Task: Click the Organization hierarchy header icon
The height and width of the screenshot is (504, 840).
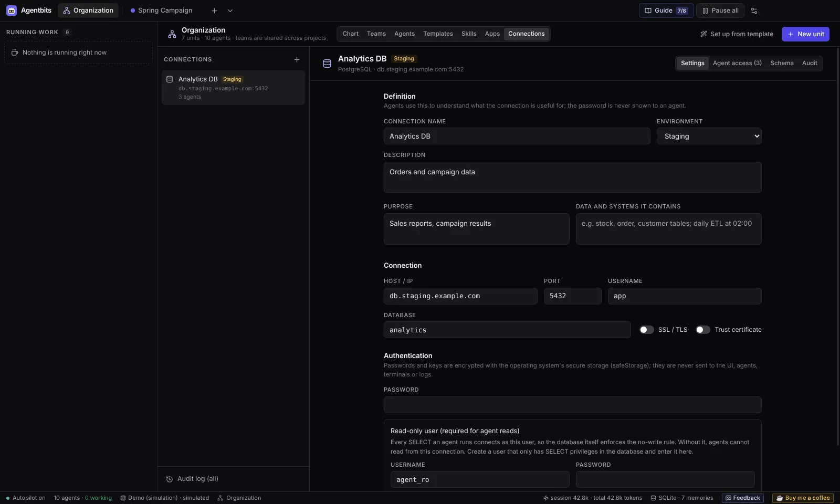Action: pos(172,34)
